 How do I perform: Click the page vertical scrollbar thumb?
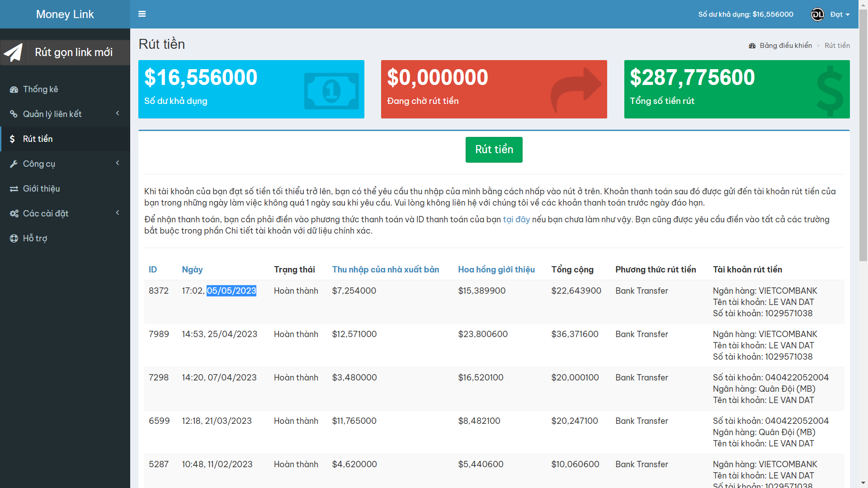[x=863, y=136]
